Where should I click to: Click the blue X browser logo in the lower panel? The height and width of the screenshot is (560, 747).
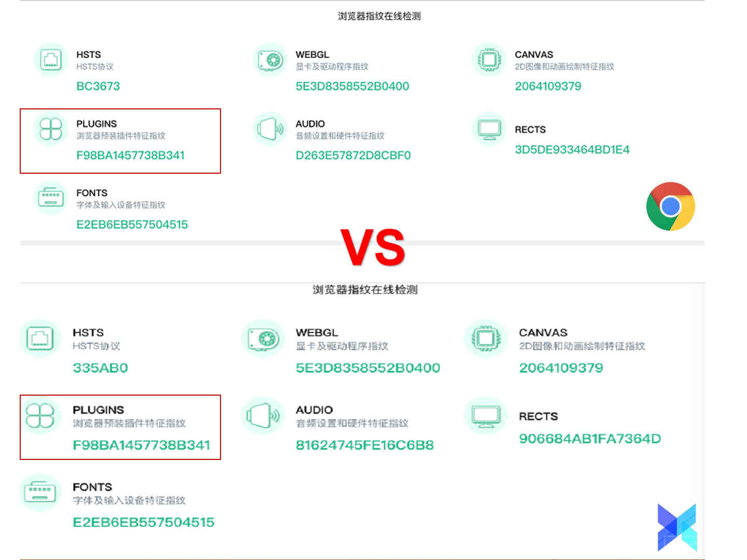[x=677, y=527]
